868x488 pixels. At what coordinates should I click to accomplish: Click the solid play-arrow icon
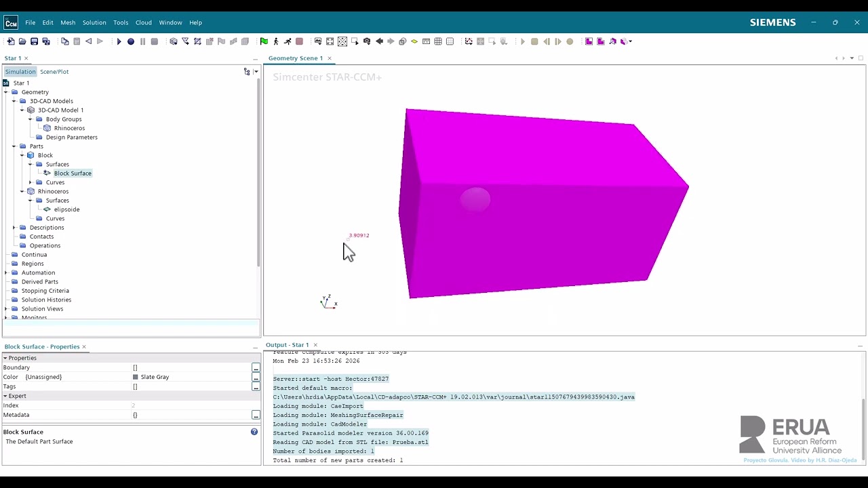coord(119,41)
